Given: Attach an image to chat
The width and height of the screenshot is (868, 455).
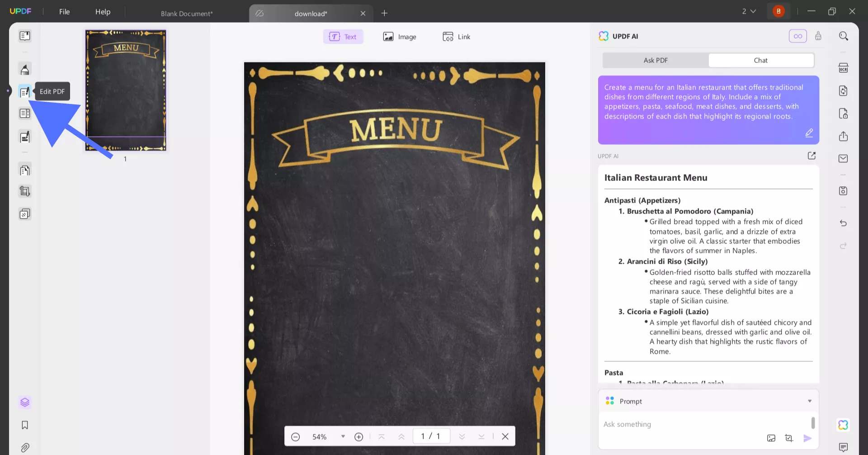Looking at the screenshot, I should (x=771, y=438).
